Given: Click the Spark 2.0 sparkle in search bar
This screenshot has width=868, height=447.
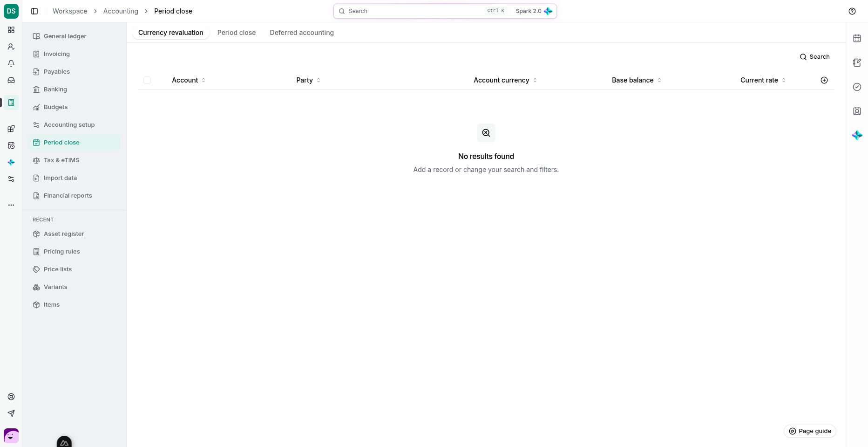Looking at the screenshot, I should pos(548,11).
